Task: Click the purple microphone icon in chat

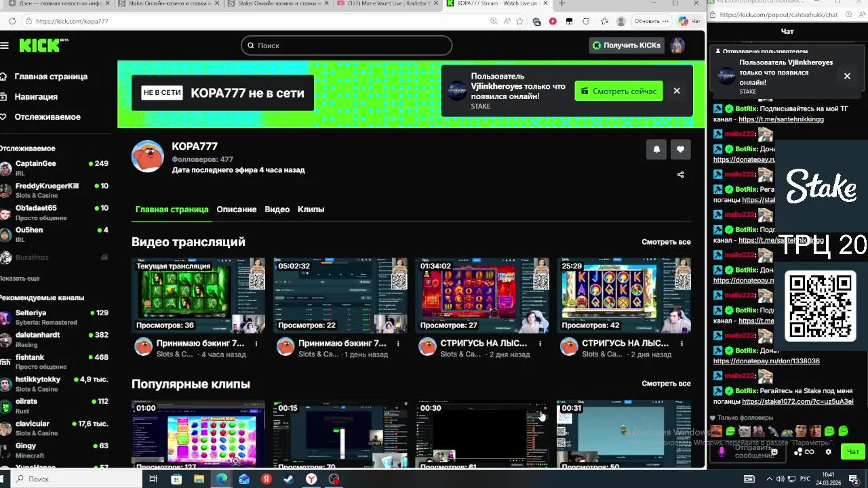Action: [721, 451]
